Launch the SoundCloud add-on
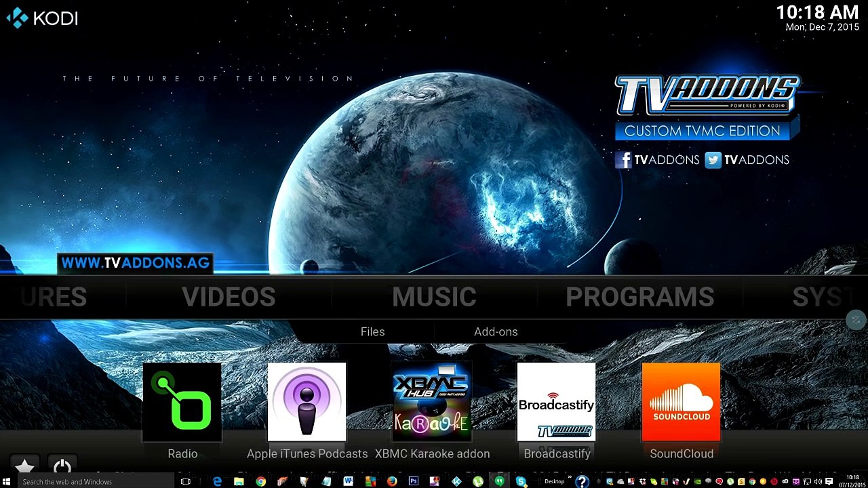The image size is (868, 488). 681,401
